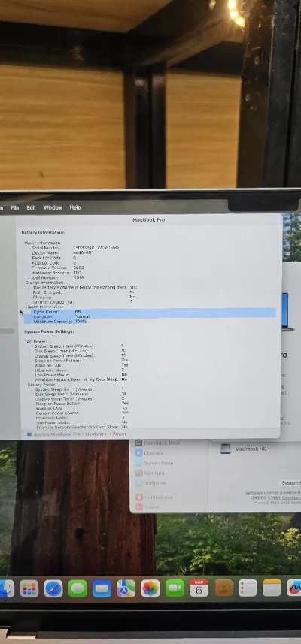
Task: Select the battery Condition: Normal row
Action: [x=149, y=316]
